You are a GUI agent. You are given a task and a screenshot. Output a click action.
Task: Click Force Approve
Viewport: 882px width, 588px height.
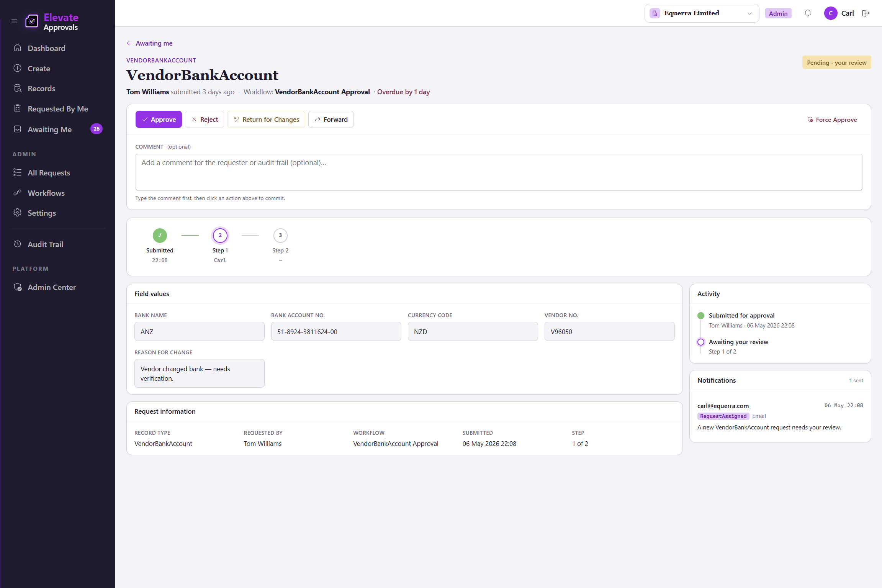[x=832, y=120]
